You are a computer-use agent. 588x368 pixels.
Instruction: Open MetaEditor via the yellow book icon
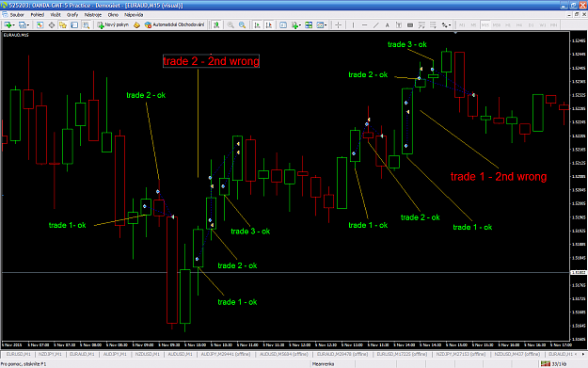tap(136, 25)
